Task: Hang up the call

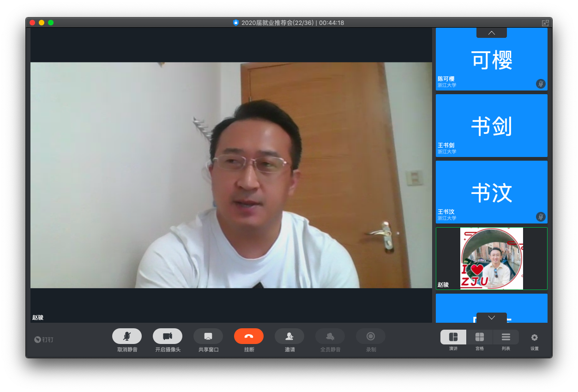Action: pyautogui.click(x=248, y=336)
